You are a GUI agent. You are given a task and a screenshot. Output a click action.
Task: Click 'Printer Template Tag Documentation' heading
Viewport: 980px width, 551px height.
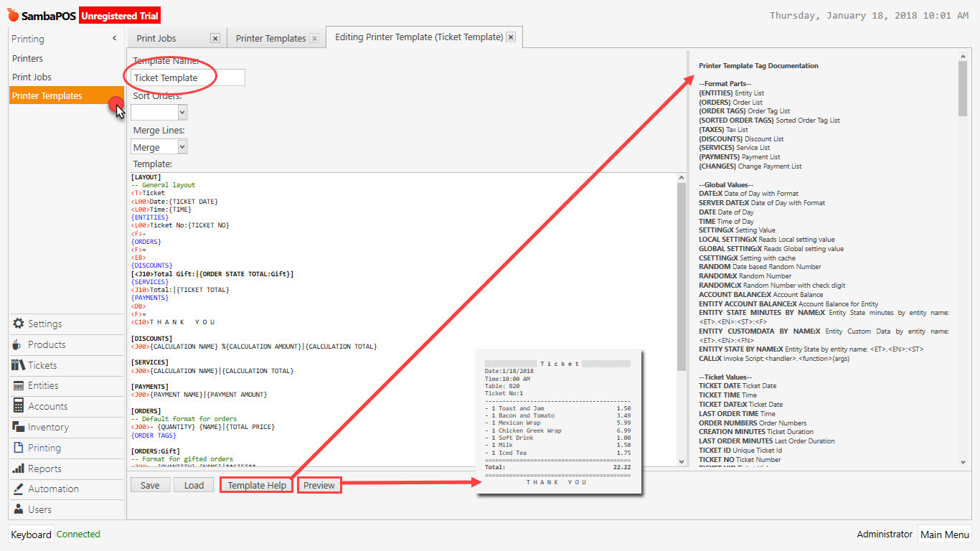tap(758, 66)
